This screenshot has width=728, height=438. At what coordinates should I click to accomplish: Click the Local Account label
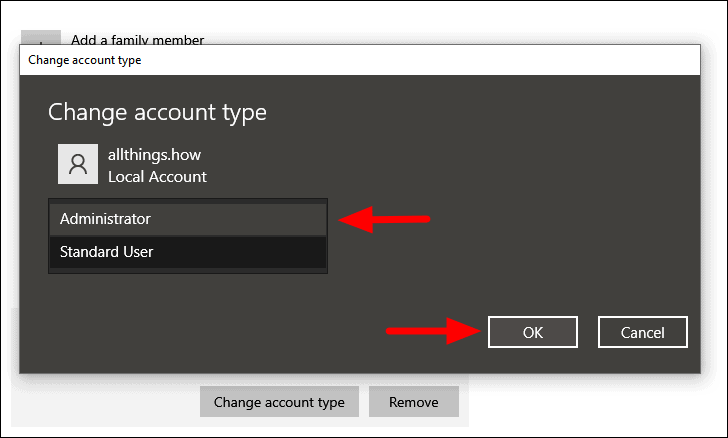click(x=157, y=177)
